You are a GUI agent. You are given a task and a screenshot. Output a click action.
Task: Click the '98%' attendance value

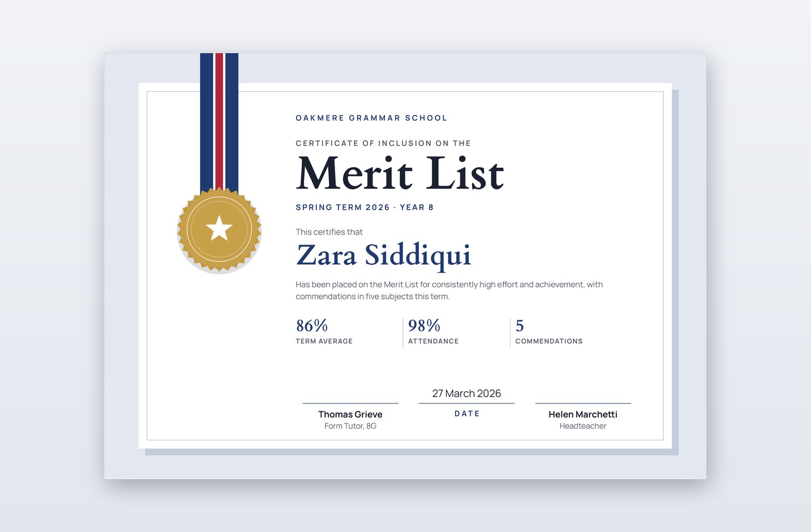tap(424, 325)
